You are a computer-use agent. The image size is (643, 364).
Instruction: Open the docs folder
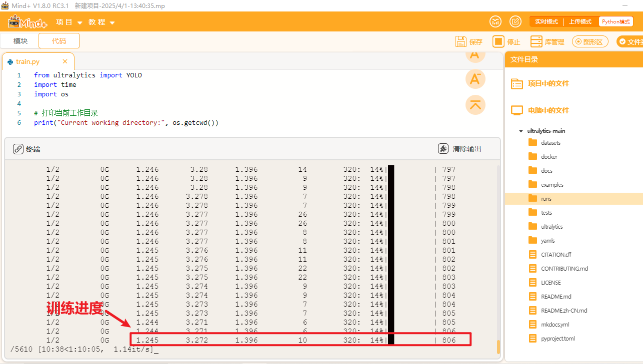[x=540, y=171]
